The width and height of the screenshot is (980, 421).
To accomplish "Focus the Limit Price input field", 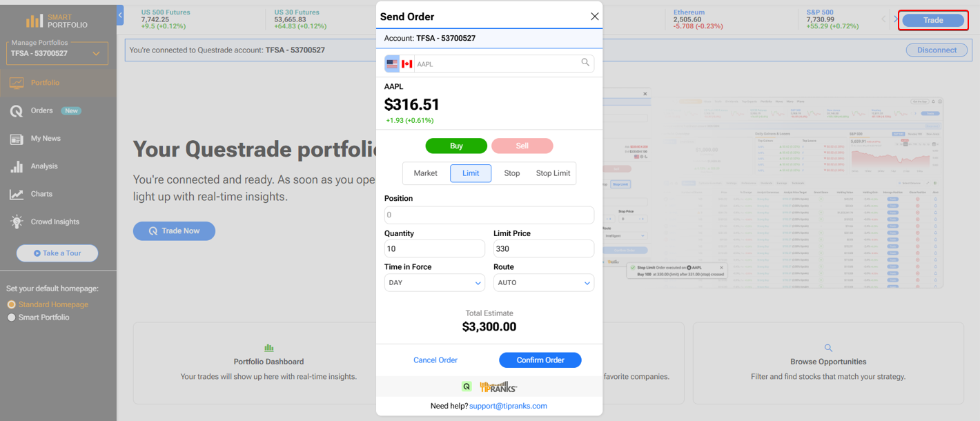I will (x=544, y=248).
